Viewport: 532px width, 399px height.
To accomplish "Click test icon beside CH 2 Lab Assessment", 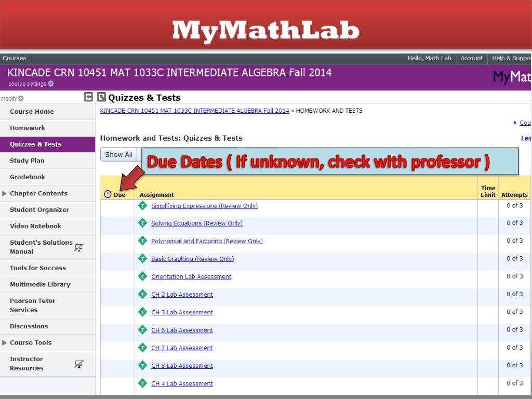I will point(142,294).
